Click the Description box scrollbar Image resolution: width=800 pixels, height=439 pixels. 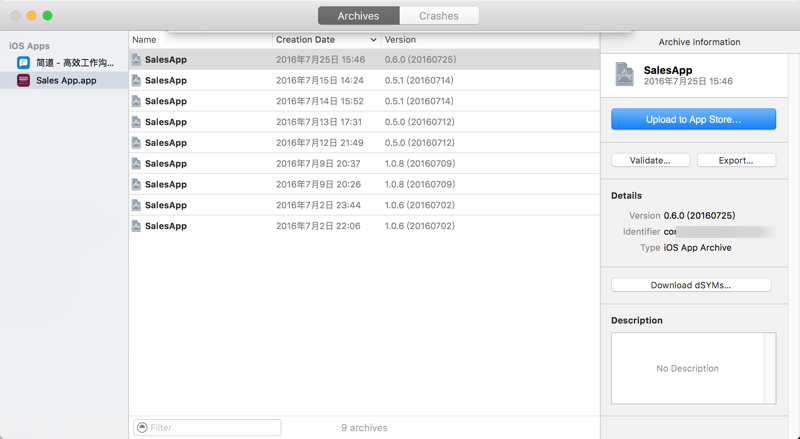[x=770, y=368]
